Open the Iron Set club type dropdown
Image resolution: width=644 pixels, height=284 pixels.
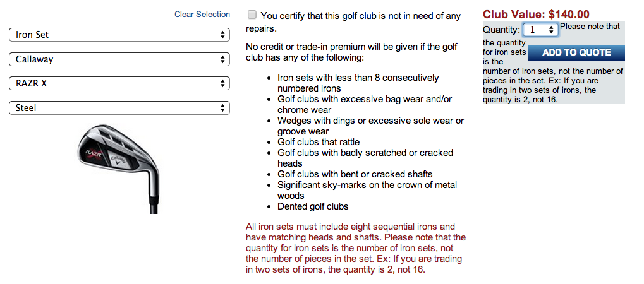click(119, 35)
